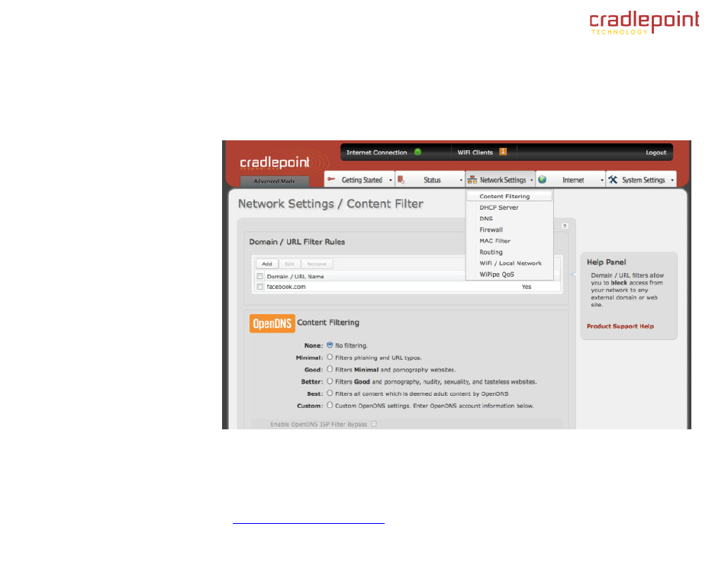This screenshot has height=562, width=728.
Task: Click the Edit filter rule button
Action: point(290,264)
